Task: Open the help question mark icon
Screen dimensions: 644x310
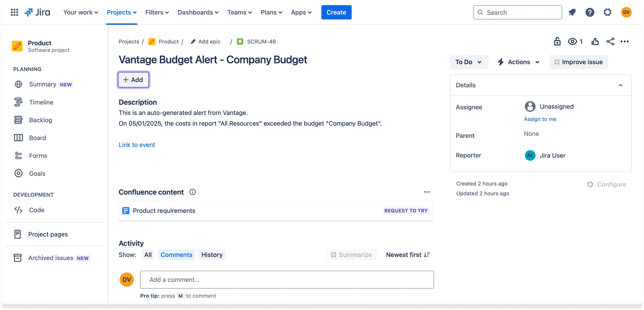Action: coord(590,13)
